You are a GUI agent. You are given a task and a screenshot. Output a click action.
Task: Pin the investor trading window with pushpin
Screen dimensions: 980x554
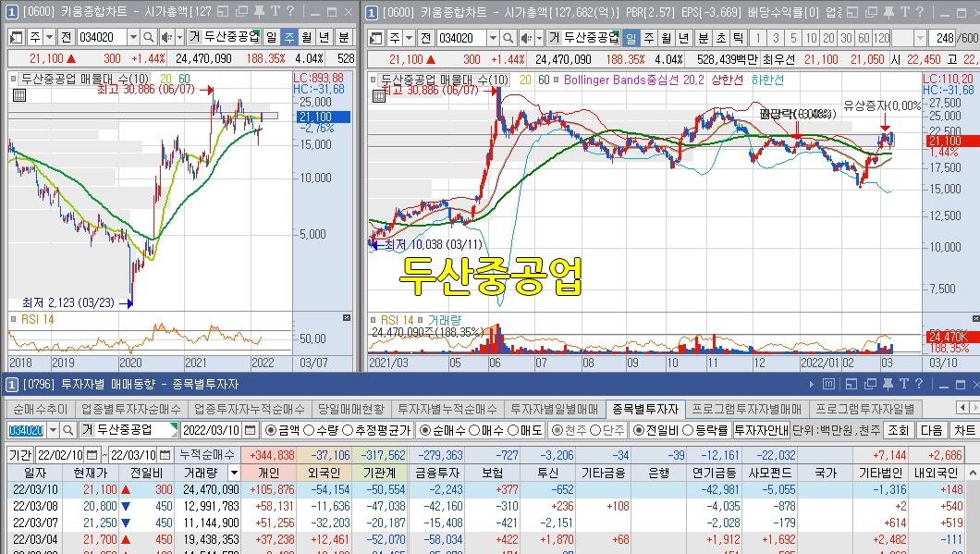pyautogui.click(x=887, y=383)
